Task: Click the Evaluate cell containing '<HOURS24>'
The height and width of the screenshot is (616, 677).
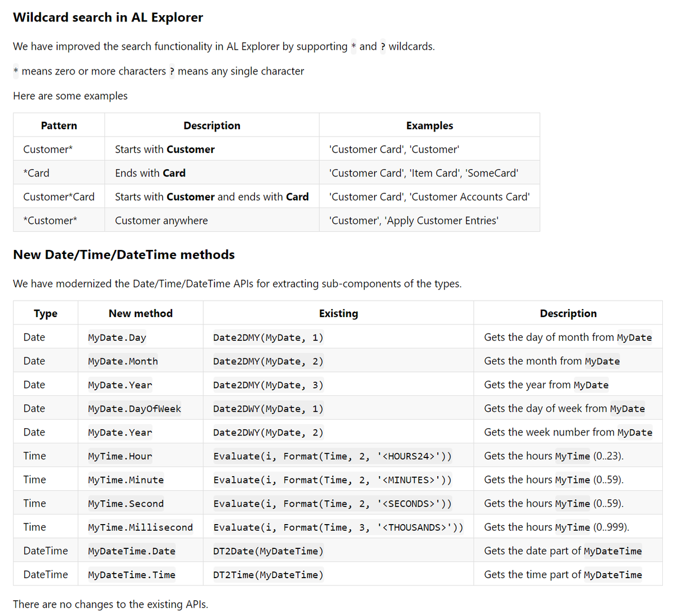Action: point(338,455)
